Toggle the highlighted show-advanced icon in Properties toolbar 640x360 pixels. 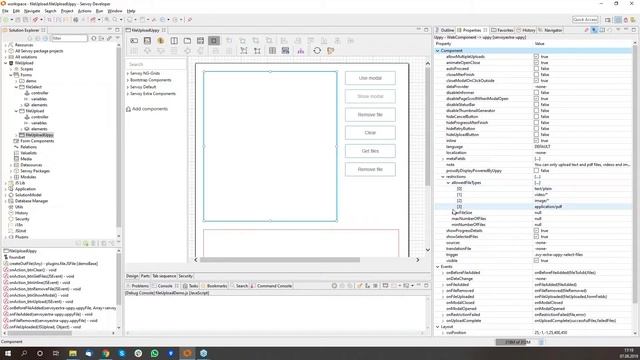pyautogui.click(x=594, y=30)
